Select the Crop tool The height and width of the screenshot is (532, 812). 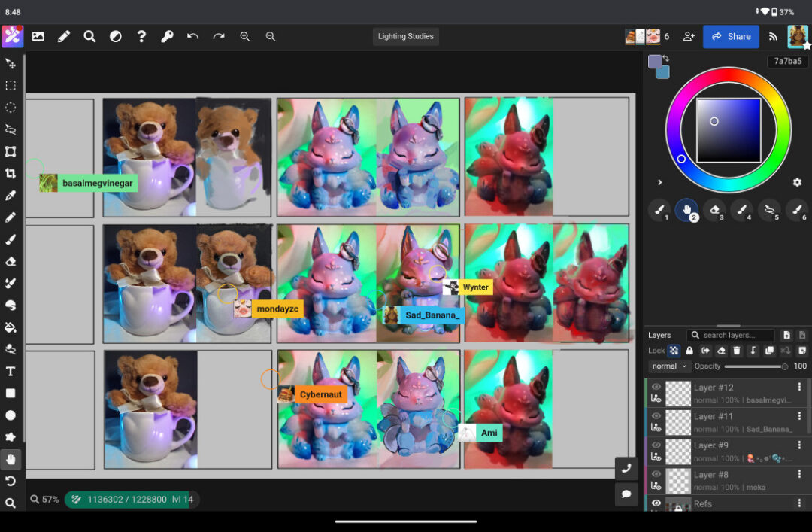11,174
